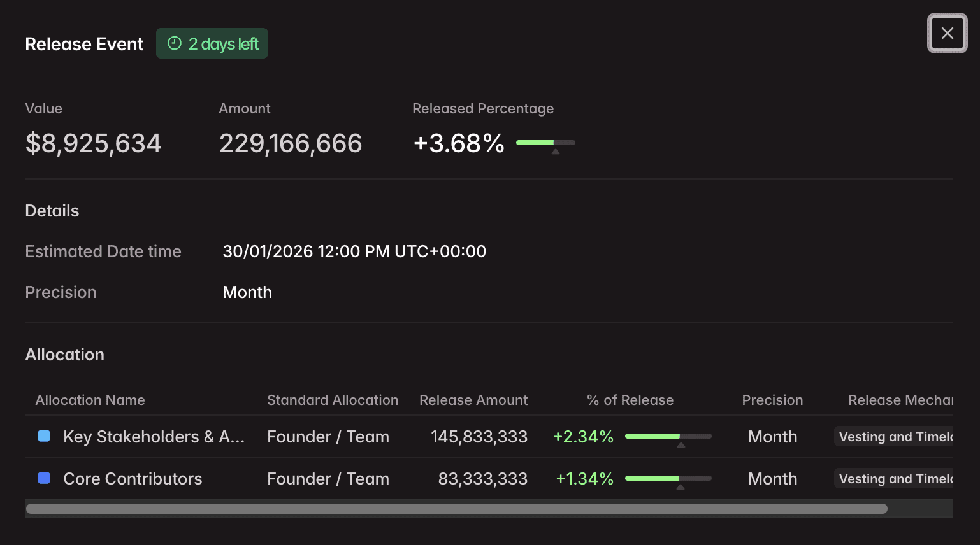
Task: Click the blue square icon beside Core Contributors
Action: [44, 478]
